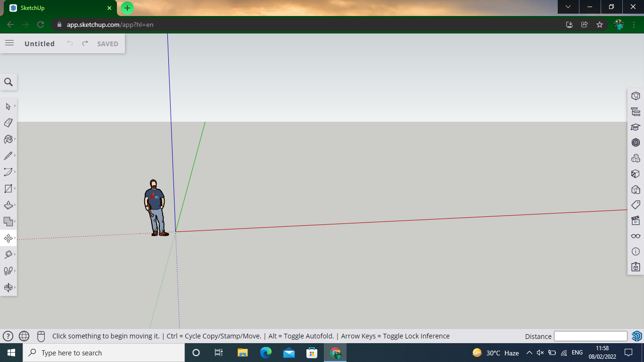The width and height of the screenshot is (644, 362).
Task: Open the Entity Info panel
Action: pyautogui.click(x=636, y=96)
